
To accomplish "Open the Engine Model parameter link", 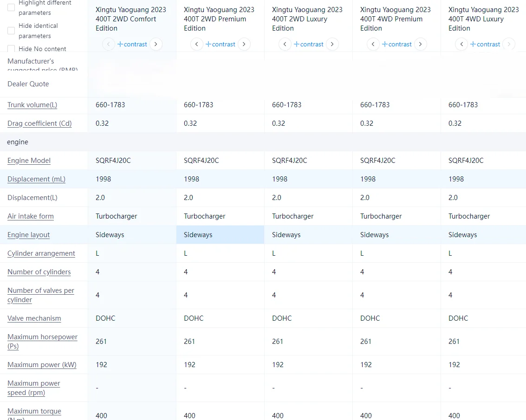I will 29,161.
